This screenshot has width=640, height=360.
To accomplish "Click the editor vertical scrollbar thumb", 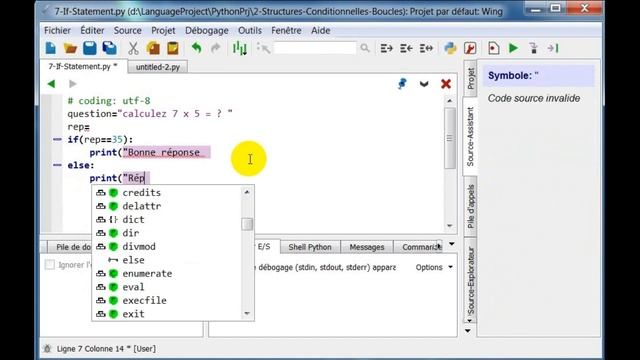I will 449,138.
